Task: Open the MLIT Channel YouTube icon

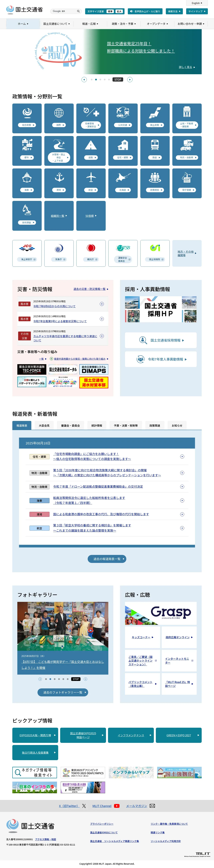Action: [x=117, y=806]
